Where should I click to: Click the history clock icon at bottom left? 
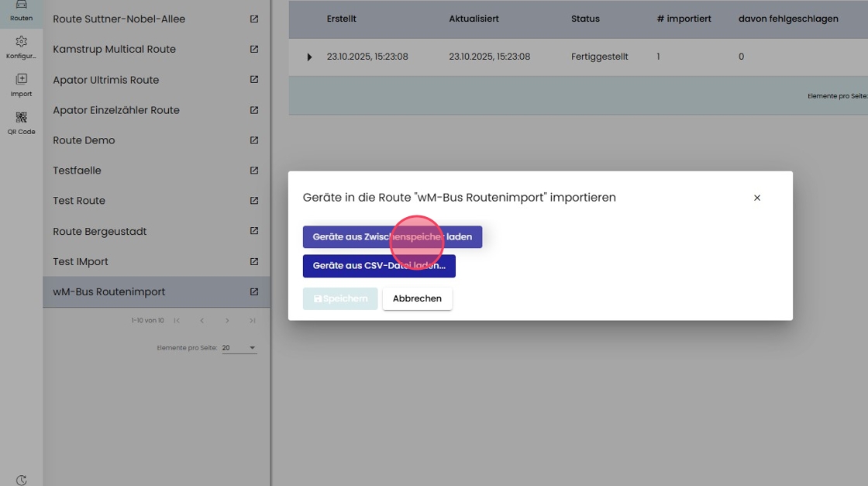pos(21,480)
